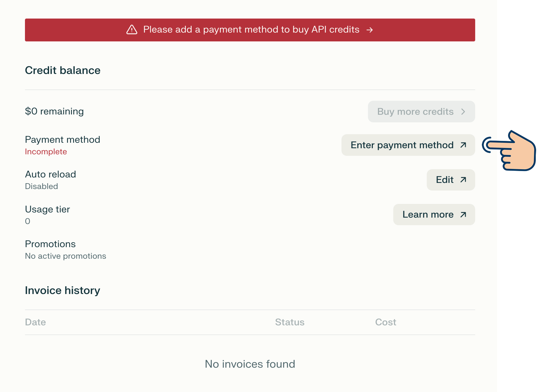
Task: Click the right arrow icon in the red banner
Action: click(x=369, y=30)
